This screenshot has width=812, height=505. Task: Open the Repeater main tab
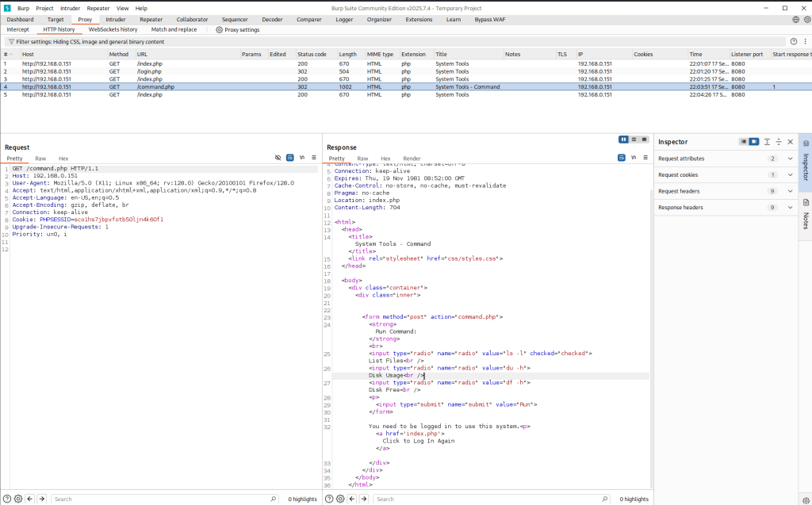[151, 19]
